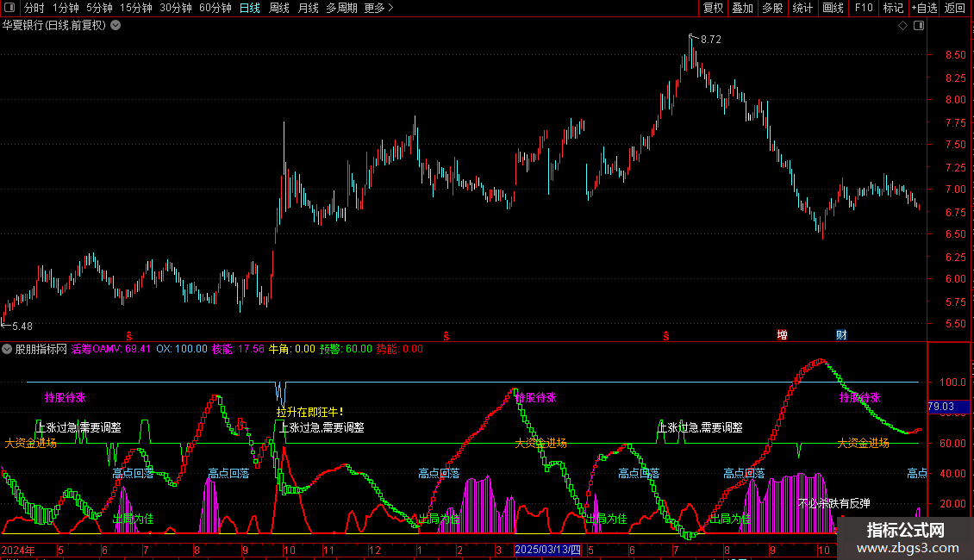
Task: Select the 60分钟 period tab
Action: [215, 8]
